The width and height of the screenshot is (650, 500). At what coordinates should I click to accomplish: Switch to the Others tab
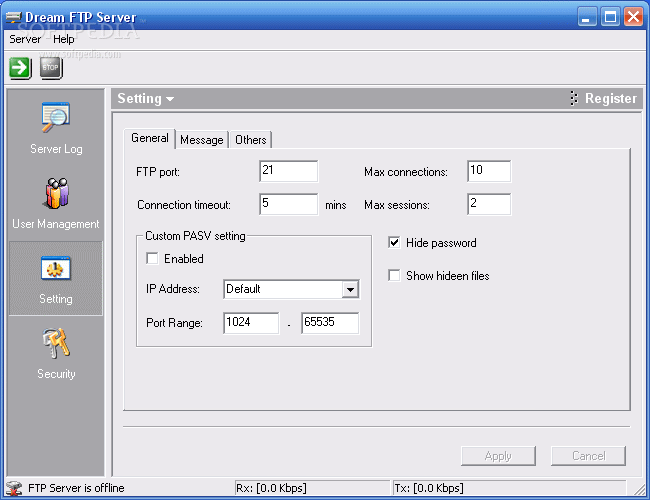[x=251, y=140]
